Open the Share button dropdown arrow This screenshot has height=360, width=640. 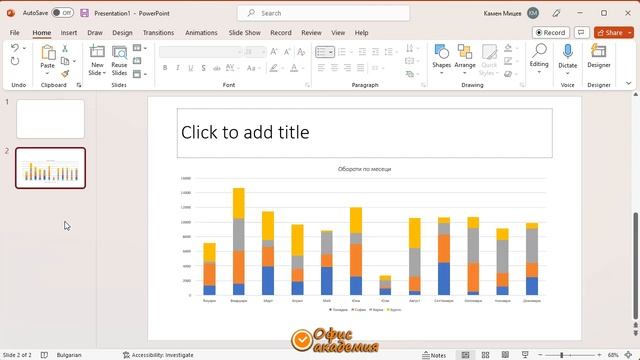(x=630, y=32)
